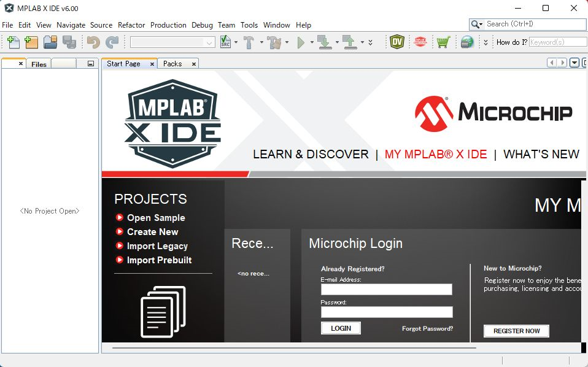Minimize the left Projects panel group
This screenshot has height=367, width=588.
coord(91,64)
